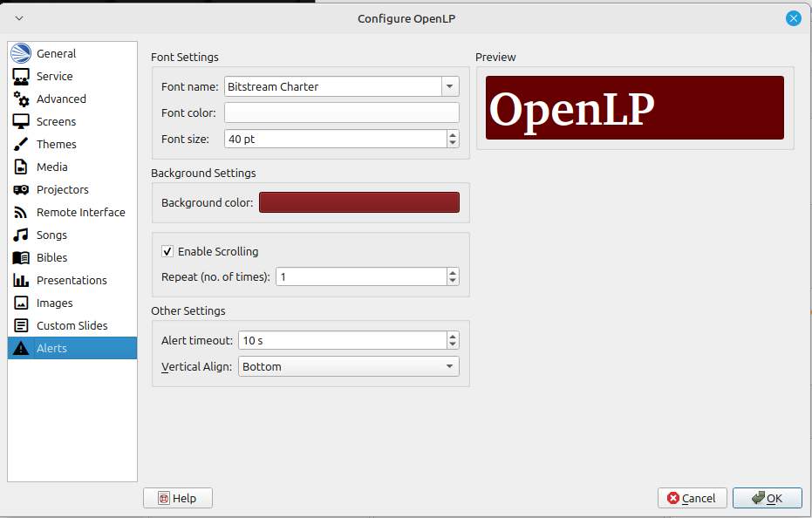Increase Font size with up arrow
Screen dimensions: 812x518
tap(452, 135)
